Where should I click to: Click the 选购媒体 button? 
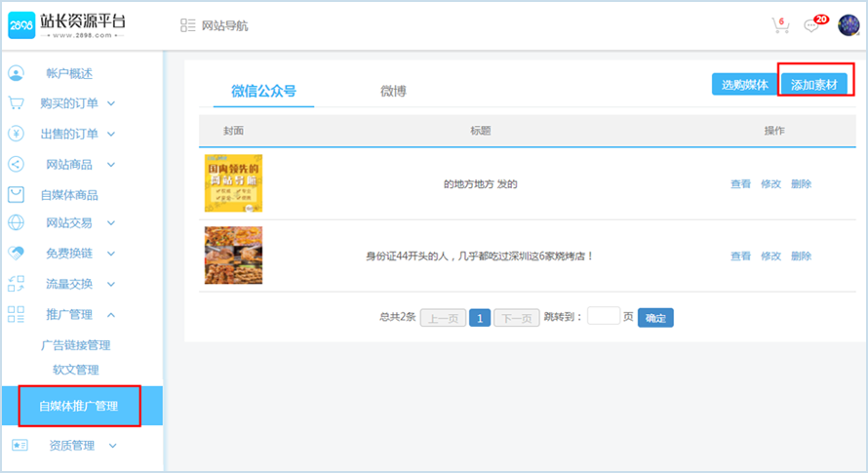[744, 85]
